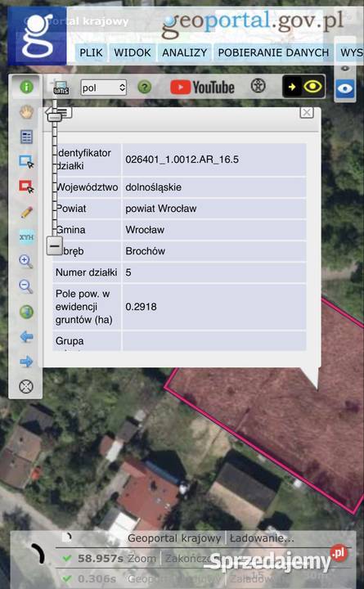Open the YouTube link
The height and width of the screenshot is (589, 364).
point(202,88)
